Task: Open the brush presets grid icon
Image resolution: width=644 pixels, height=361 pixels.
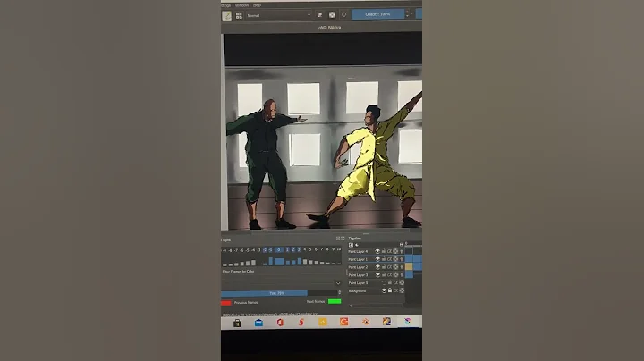Action: click(x=239, y=15)
